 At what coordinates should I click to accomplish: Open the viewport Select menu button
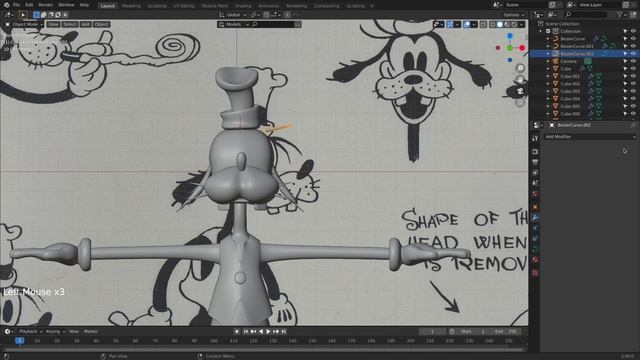tap(69, 24)
